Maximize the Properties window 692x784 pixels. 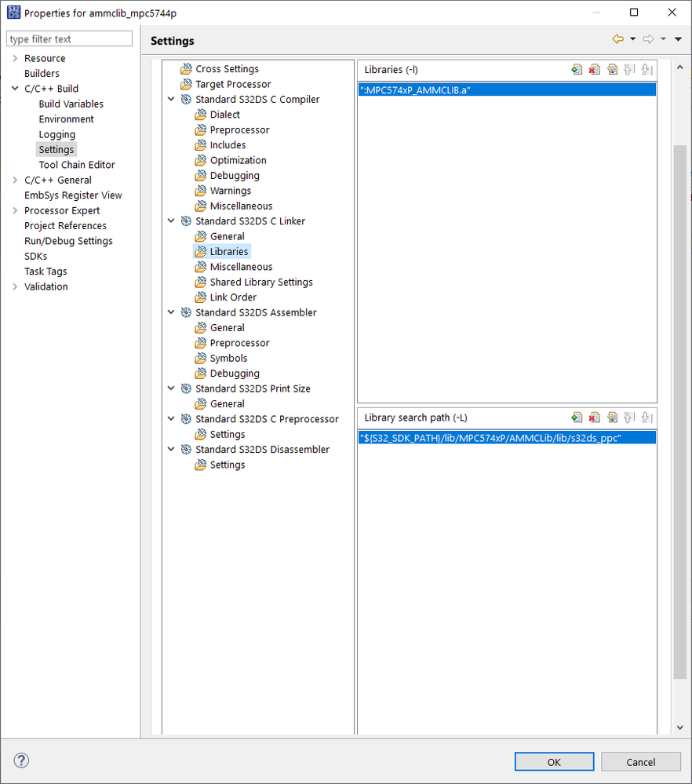(x=634, y=13)
